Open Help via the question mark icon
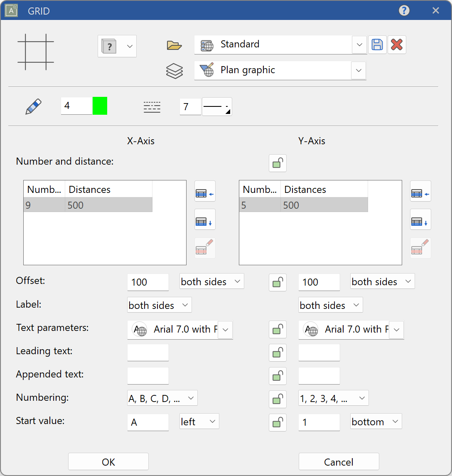This screenshot has height=476, width=452. (x=404, y=10)
